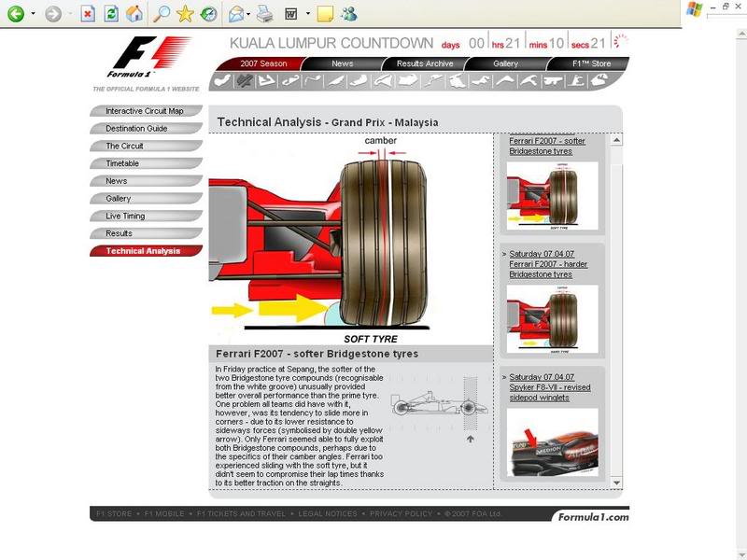Expand the Back button history dropdown arrow
The image size is (747, 560).
34,15
